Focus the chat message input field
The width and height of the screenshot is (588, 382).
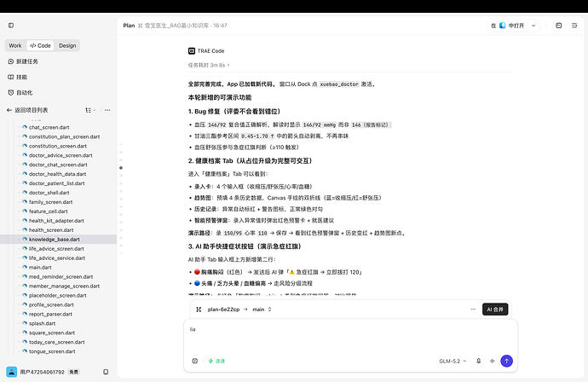click(x=350, y=336)
